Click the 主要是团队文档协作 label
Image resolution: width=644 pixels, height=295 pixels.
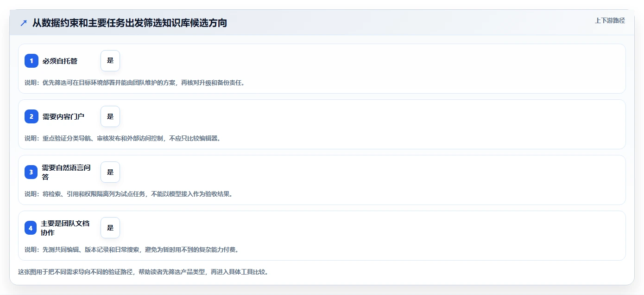65,228
